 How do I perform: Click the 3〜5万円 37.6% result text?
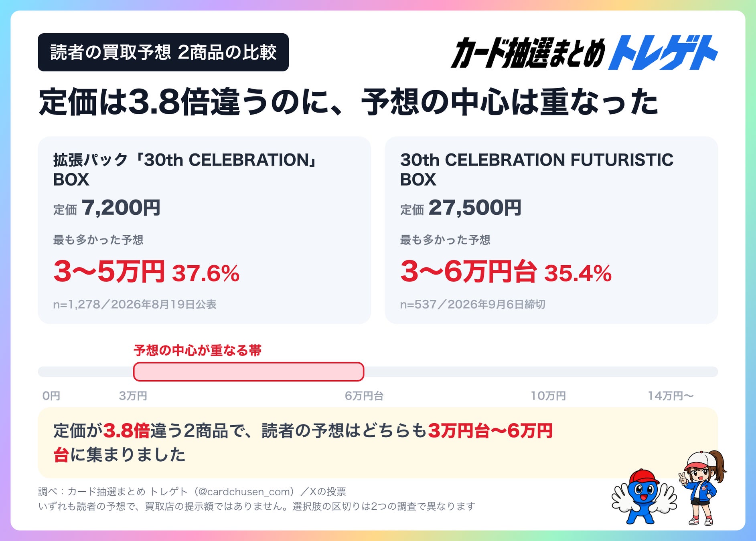point(146,272)
